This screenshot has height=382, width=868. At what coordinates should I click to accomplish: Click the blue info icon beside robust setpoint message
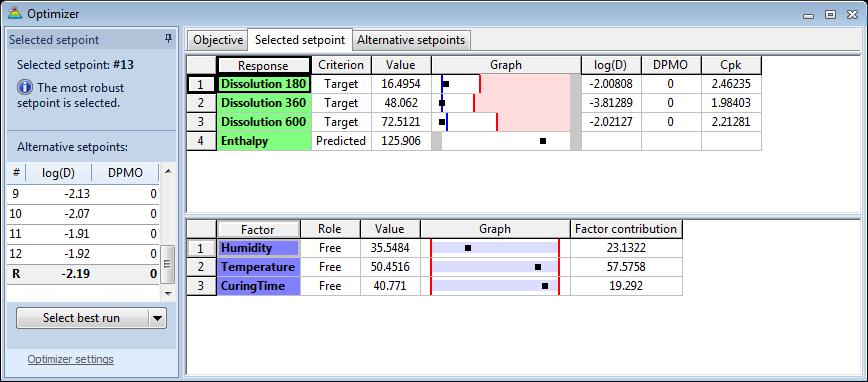25,87
